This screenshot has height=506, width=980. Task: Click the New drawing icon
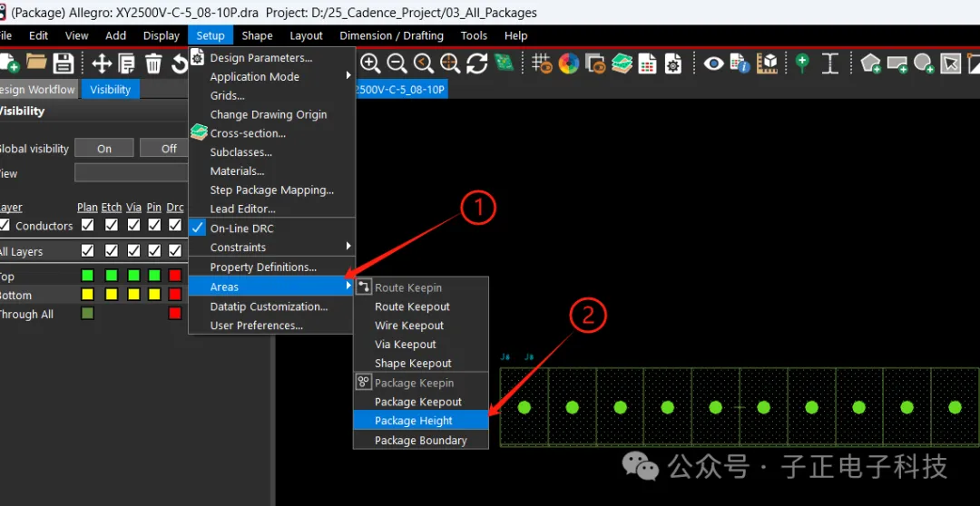coord(8,63)
